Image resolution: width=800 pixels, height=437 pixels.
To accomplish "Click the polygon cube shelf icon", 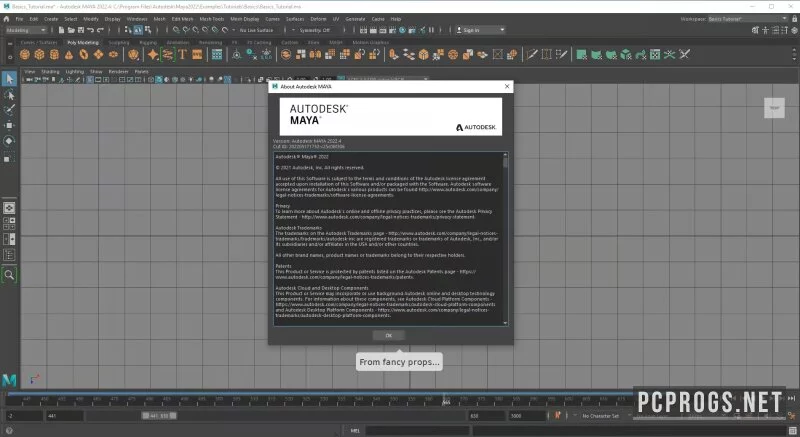I will (x=39, y=54).
